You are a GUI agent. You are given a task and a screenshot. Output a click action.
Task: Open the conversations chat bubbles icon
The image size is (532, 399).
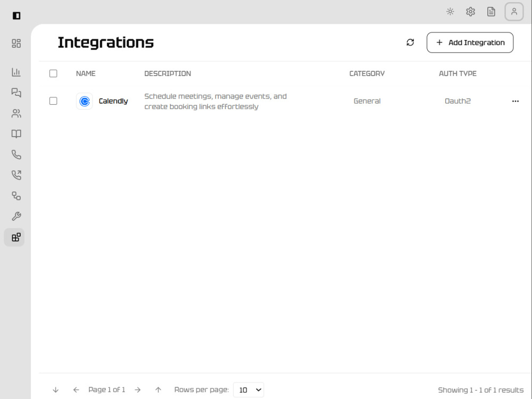[16, 93]
